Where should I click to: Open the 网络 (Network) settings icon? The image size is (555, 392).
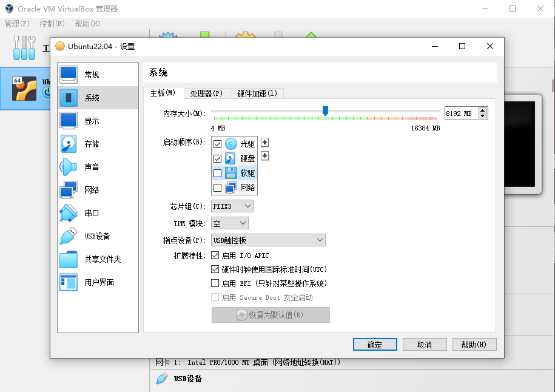click(69, 190)
